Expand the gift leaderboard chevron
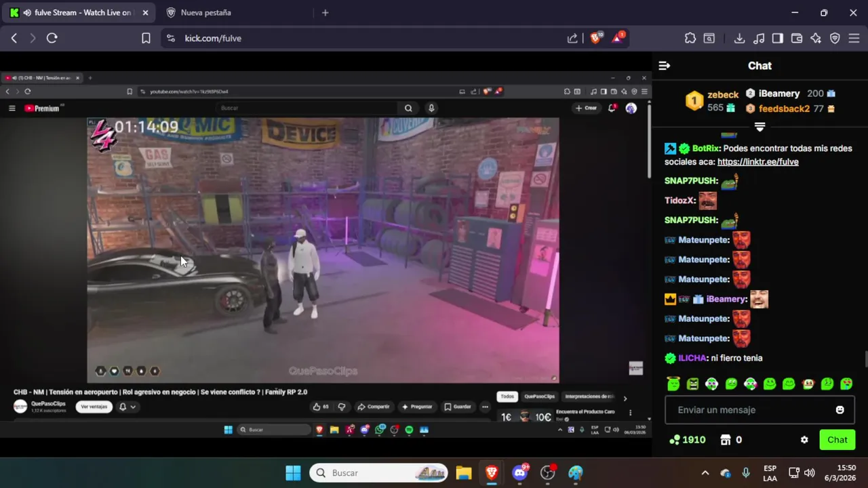 pos(759,127)
